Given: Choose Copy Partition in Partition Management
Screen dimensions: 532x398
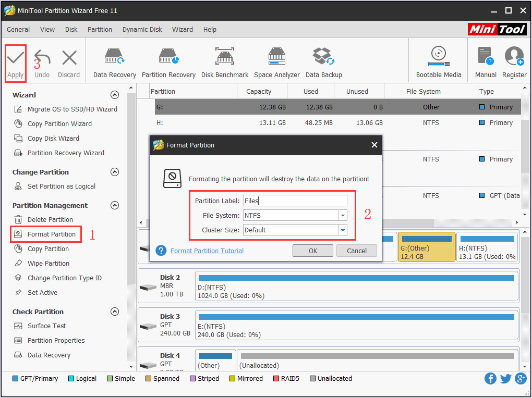Looking at the screenshot, I should click(41, 249).
